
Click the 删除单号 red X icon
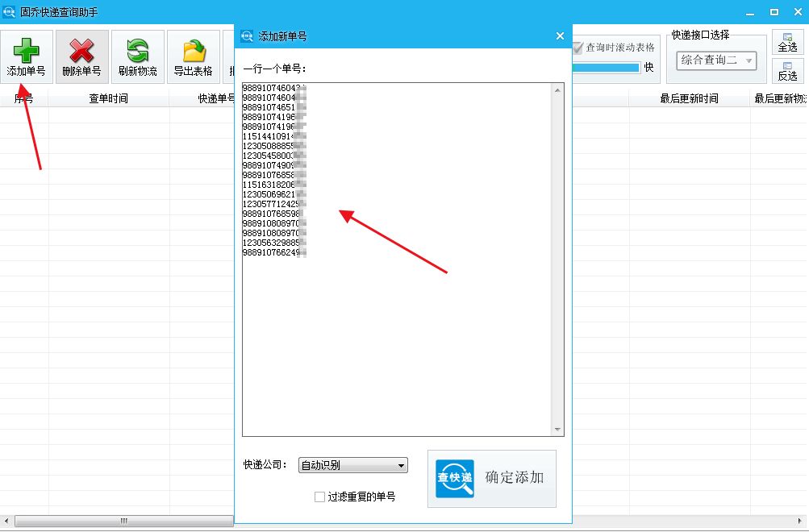click(81, 50)
